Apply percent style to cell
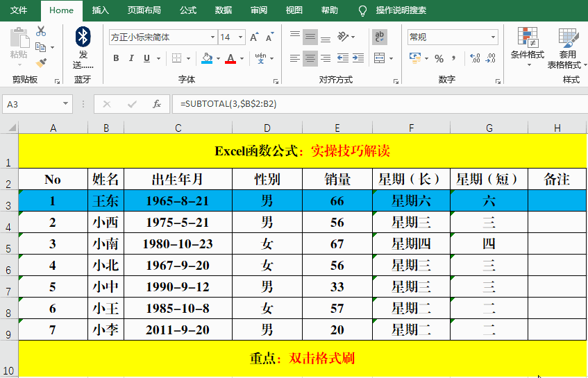Viewport: 588px width, 378px height. pos(439,59)
